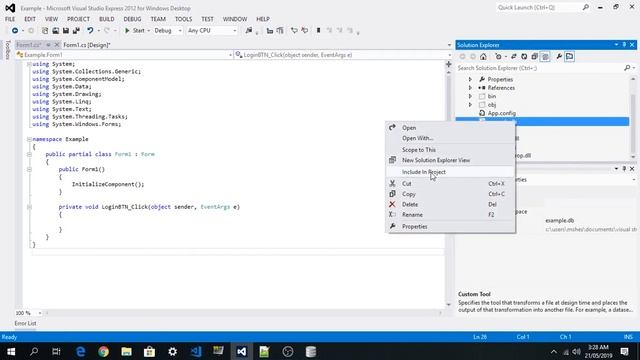
Task: Toggle Show All Files in Solution Explorer
Action: pyautogui.click(x=545, y=57)
